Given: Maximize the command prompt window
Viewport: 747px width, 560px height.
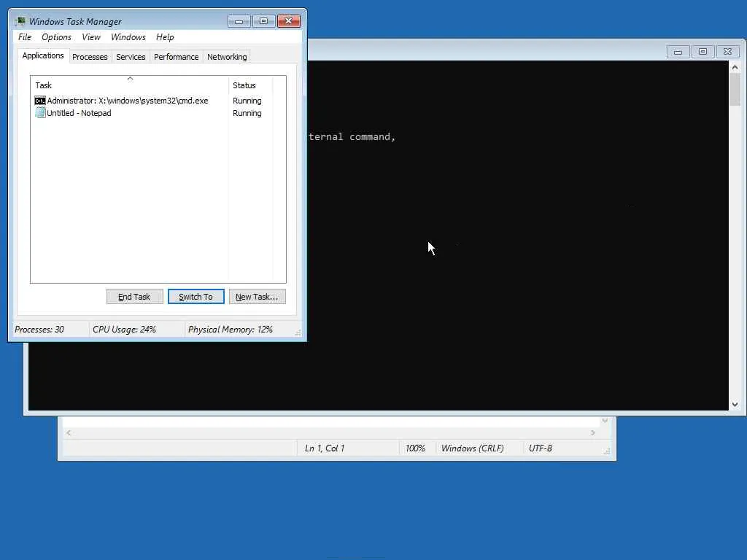Looking at the screenshot, I should [703, 52].
